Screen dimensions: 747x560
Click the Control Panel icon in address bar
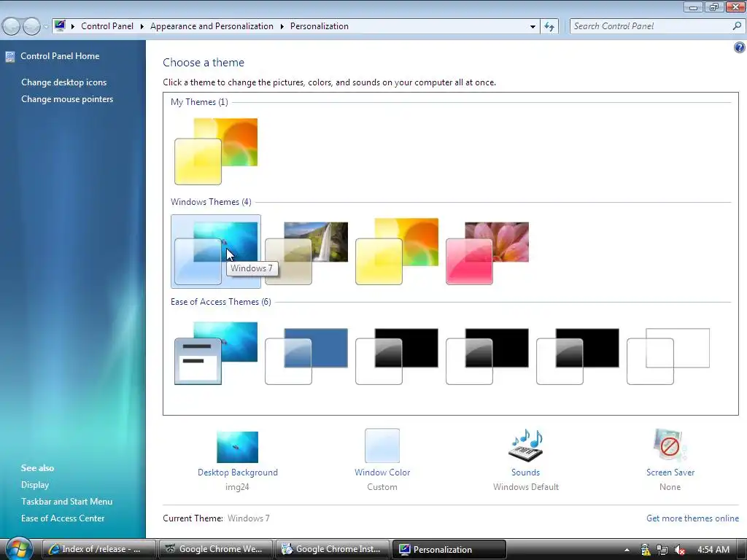click(x=60, y=26)
